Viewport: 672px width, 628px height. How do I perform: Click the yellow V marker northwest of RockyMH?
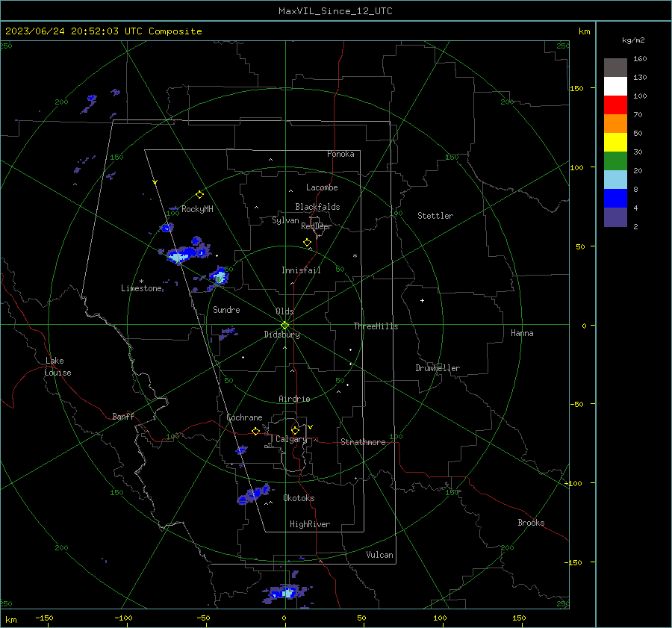pyautogui.click(x=155, y=182)
